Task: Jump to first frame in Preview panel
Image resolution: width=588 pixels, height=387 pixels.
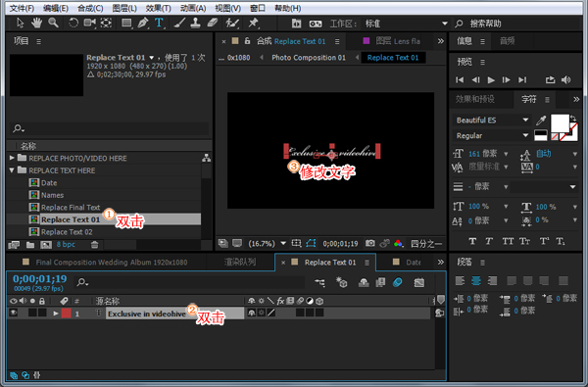Action: click(460, 80)
